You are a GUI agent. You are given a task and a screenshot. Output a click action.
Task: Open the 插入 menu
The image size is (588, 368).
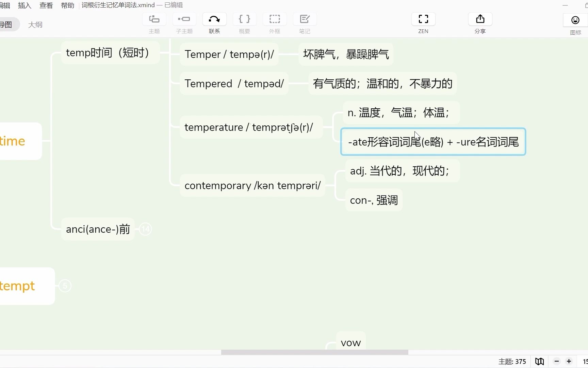pyautogui.click(x=24, y=5)
